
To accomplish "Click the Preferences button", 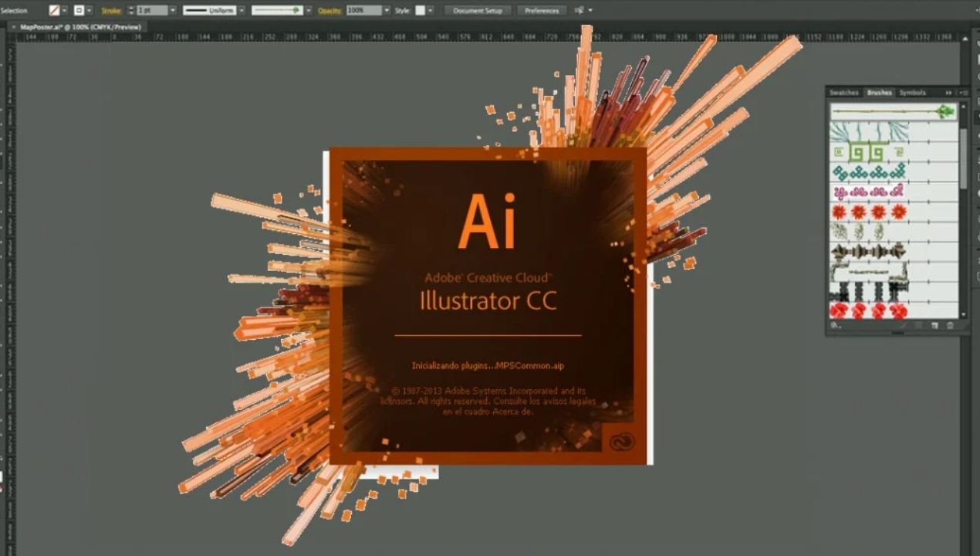I will (x=542, y=11).
